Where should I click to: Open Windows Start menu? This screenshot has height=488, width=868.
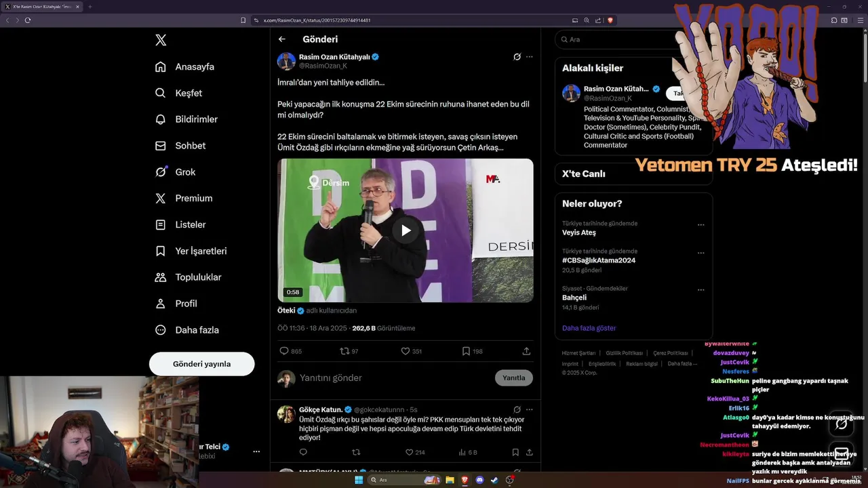pyautogui.click(x=359, y=480)
